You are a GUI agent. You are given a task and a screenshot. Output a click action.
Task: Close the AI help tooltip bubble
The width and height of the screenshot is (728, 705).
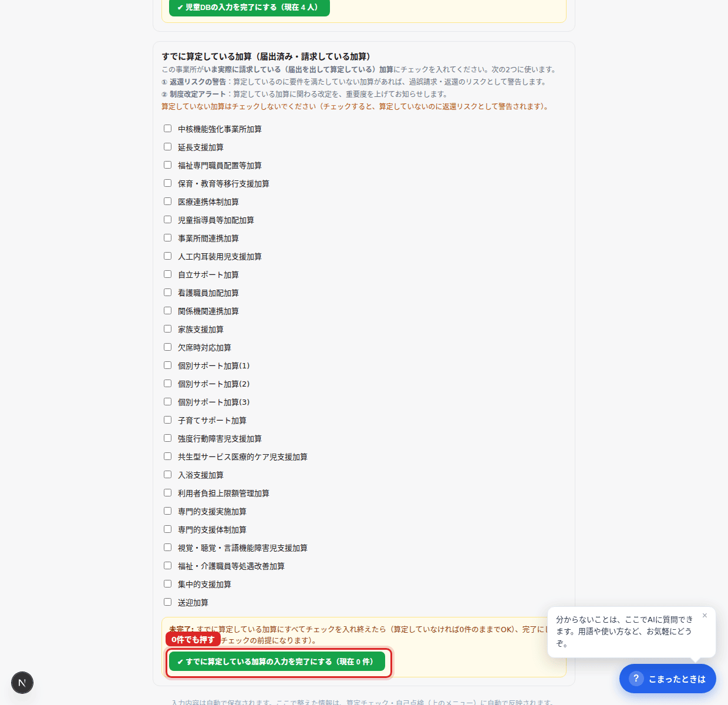click(705, 616)
